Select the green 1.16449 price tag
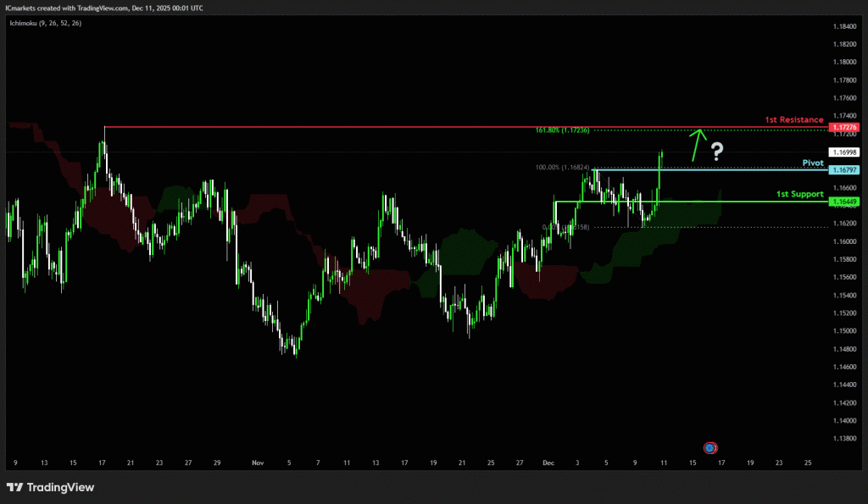 point(845,202)
